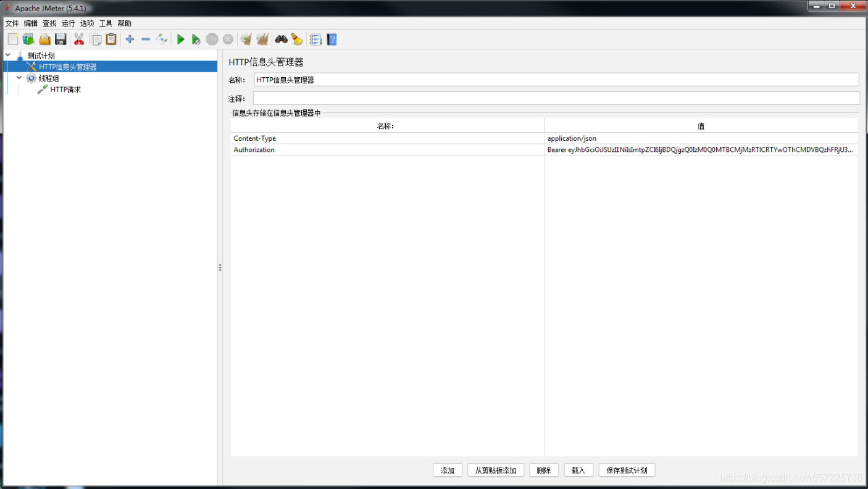
Task: Open the 工具 menu
Action: (106, 23)
